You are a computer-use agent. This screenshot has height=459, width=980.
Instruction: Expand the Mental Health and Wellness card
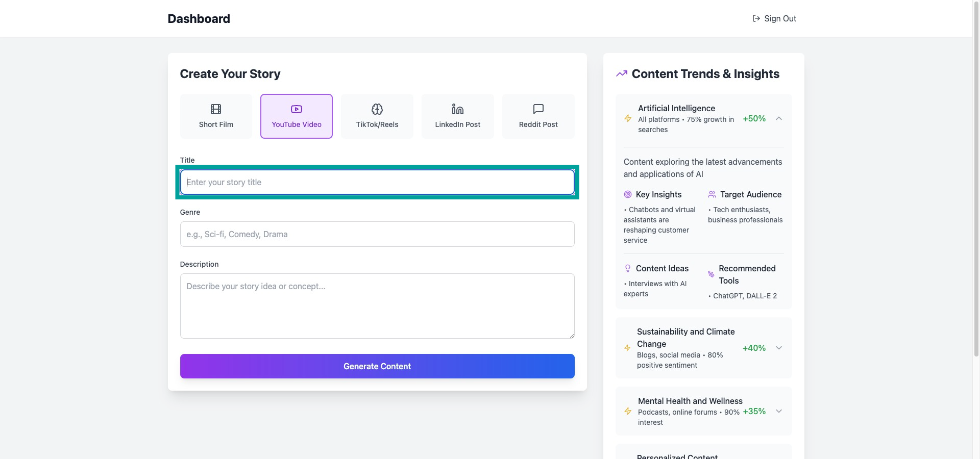click(779, 411)
